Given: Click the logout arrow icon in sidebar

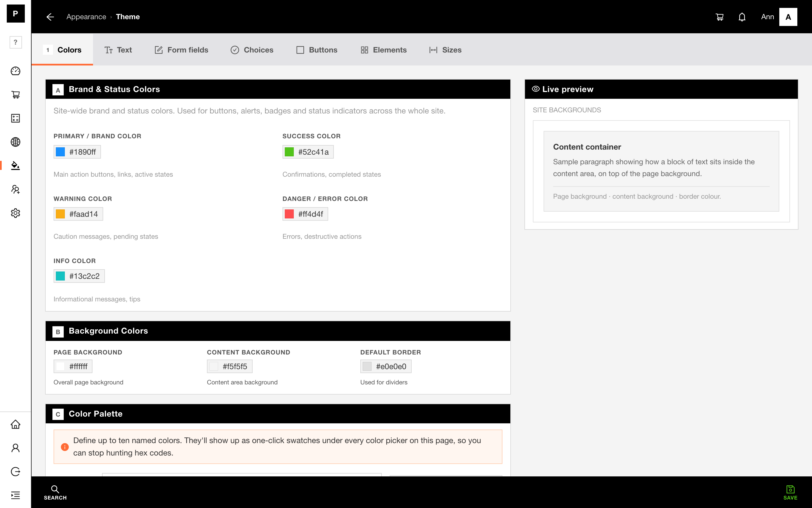Looking at the screenshot, I should coord(16,472).
